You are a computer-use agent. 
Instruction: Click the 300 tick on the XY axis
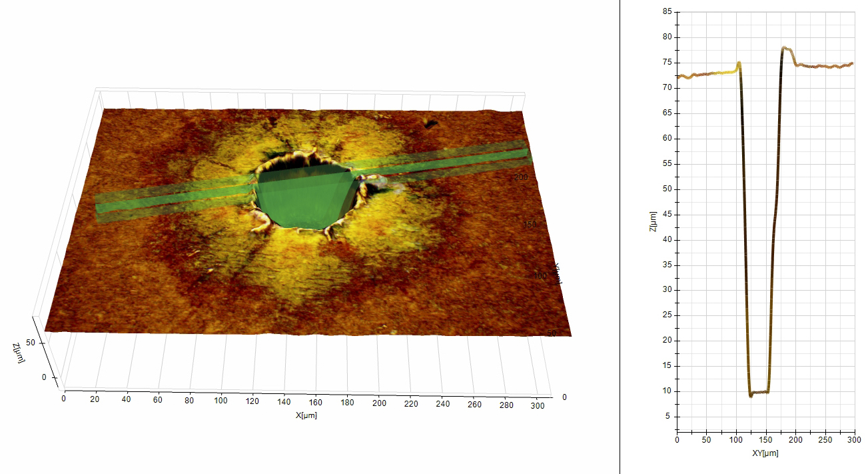coord(858,439)
